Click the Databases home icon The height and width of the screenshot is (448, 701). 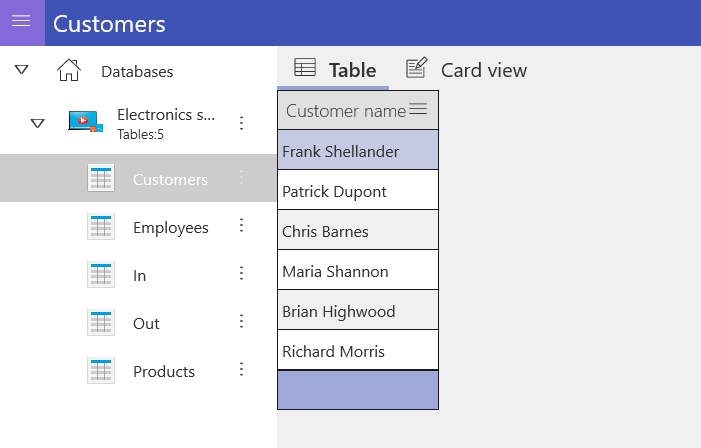coord(68,71)
